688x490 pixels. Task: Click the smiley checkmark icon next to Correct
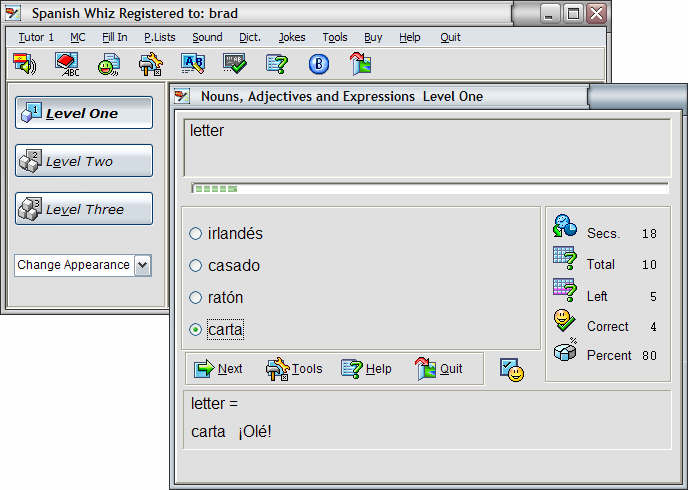pyautogui.click(x=564, y=321)
